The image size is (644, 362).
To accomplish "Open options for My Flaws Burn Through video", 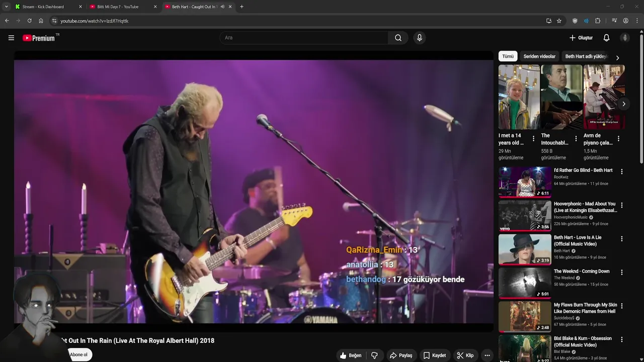I will 621,306.
